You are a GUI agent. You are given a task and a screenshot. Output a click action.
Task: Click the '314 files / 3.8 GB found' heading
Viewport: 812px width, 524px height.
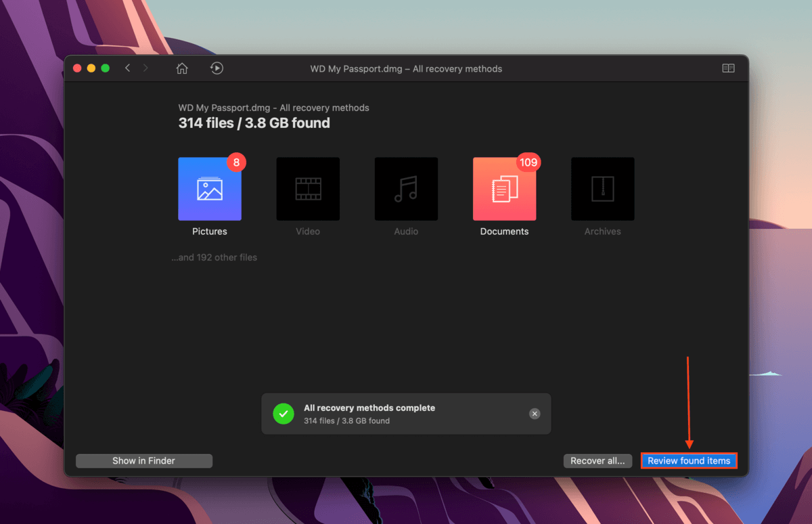(254, 123)
